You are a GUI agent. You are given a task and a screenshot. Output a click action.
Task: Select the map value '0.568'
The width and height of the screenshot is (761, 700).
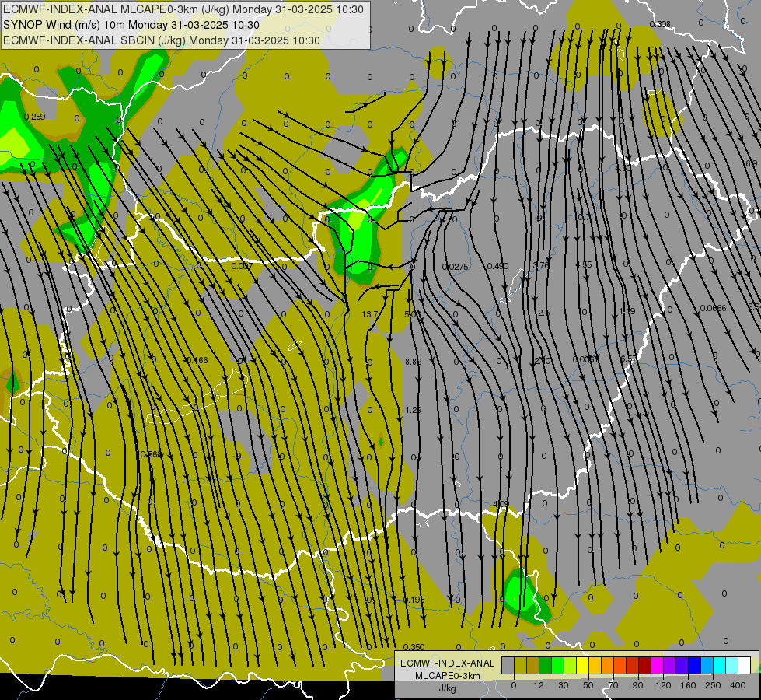(151, 454)
